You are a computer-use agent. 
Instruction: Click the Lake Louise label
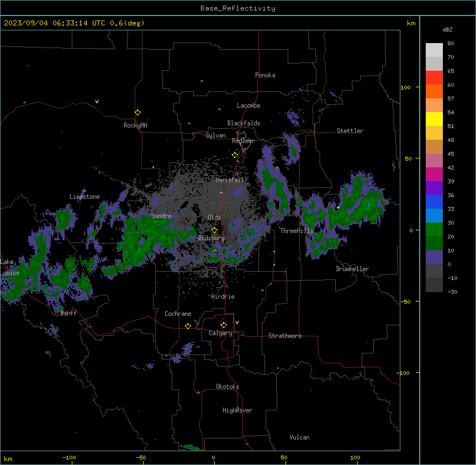pos(10,267)
